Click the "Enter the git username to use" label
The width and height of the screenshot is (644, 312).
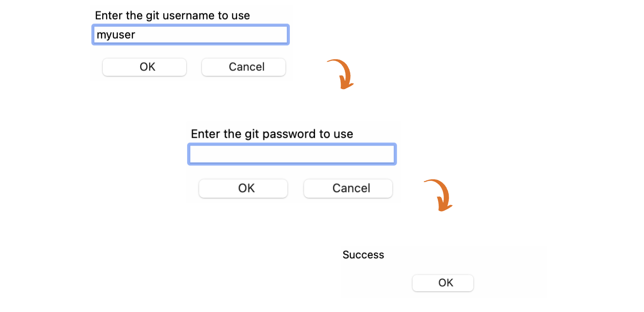click(x=172, y=16)
